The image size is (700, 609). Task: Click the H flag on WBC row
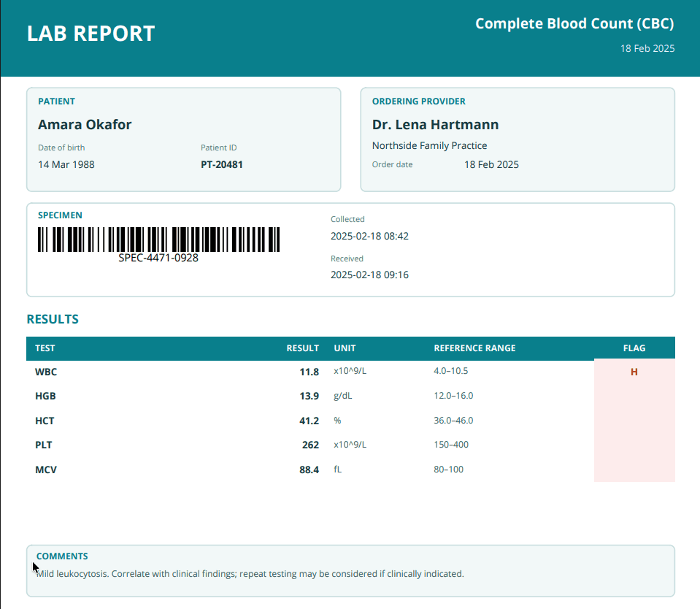634,372
